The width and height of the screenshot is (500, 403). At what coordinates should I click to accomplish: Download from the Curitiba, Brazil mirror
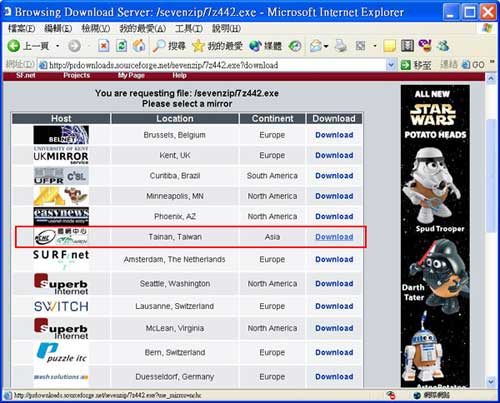click(334, 176)
